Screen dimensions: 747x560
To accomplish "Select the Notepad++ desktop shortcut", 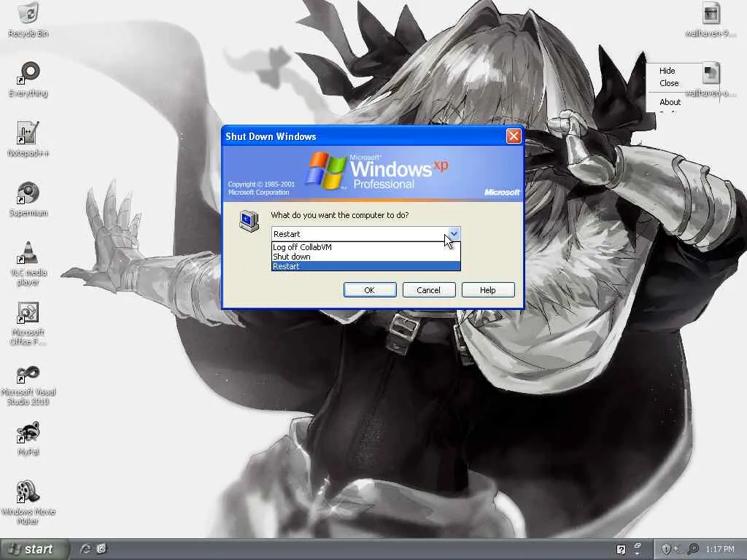I will tap(28, 133).
